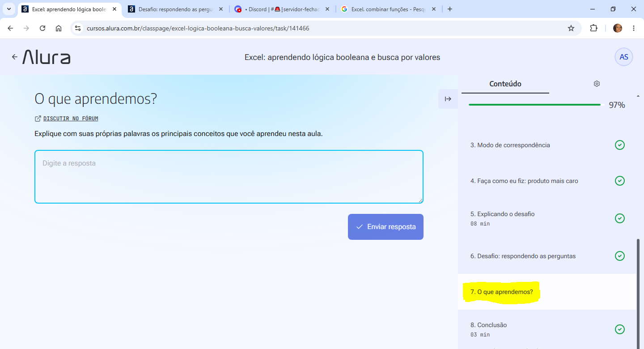Bookmark this page with the star icon
Image resolution: width=644 pixels, height=349 pixels.
point(571,28)
